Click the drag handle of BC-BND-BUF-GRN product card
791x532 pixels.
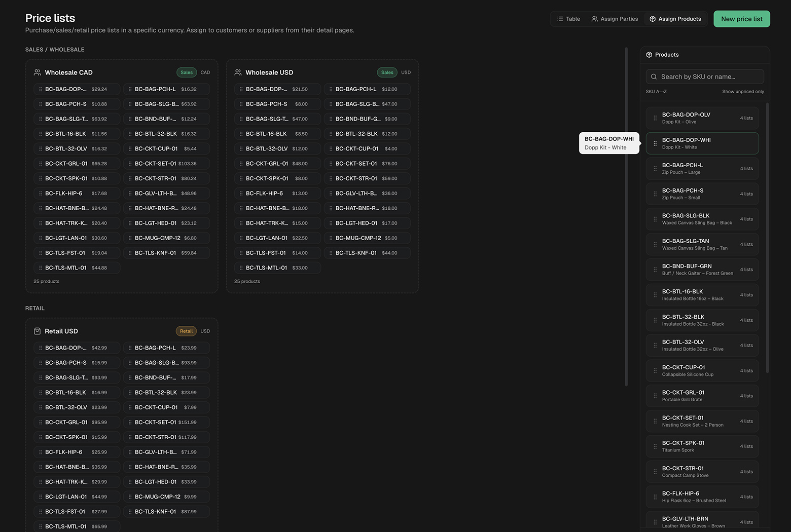(x=655, y=270)
